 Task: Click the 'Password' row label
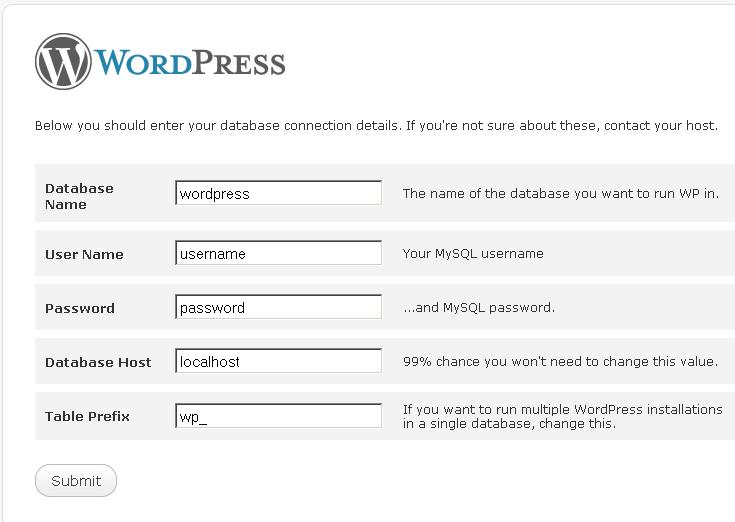pos(80,308)
